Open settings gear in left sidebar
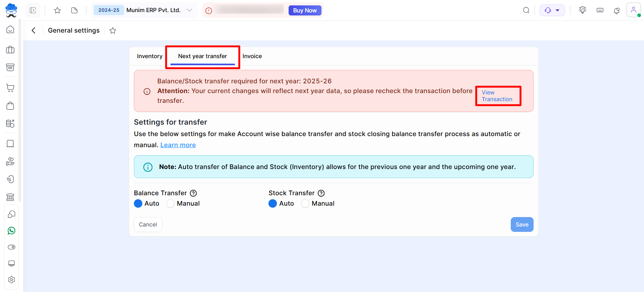Image resolution: width=644 pixels, height=292 pixels. pyautogui.click(x=11, y=280)
